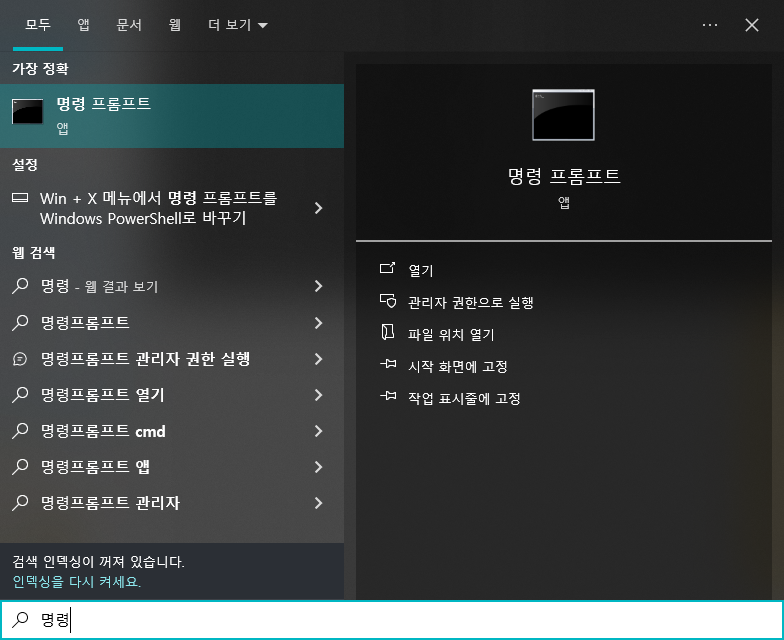This screenshot has height=640, width=784.
Task: Click in the search field containing 명령
Action: (x=392, y=620)
